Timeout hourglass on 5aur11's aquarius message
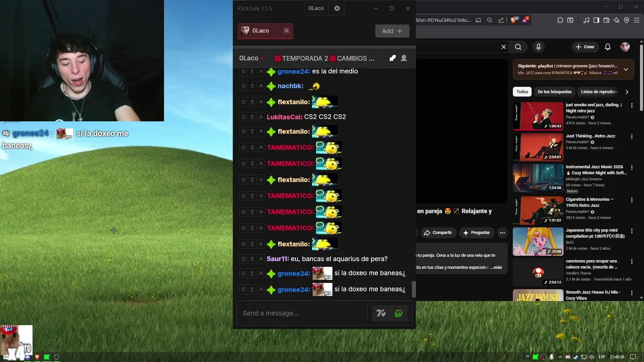 tap(252, 259)
